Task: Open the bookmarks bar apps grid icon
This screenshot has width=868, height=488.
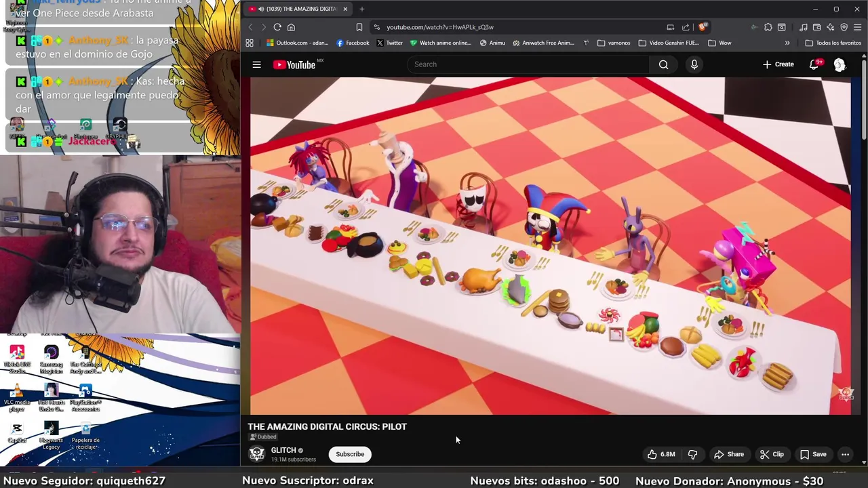Action: point(250,43)
